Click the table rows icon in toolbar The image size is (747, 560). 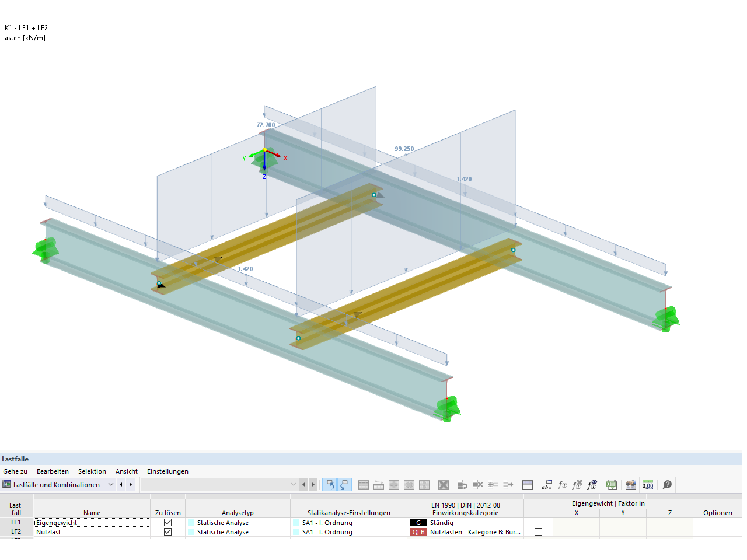pos(364,485)
